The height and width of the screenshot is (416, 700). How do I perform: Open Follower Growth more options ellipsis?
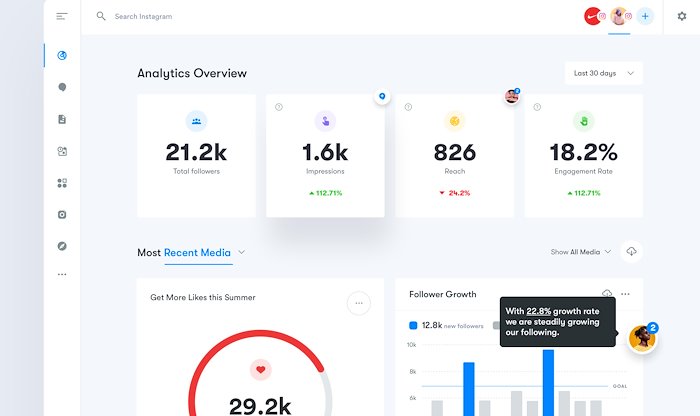tap(625, 294)
